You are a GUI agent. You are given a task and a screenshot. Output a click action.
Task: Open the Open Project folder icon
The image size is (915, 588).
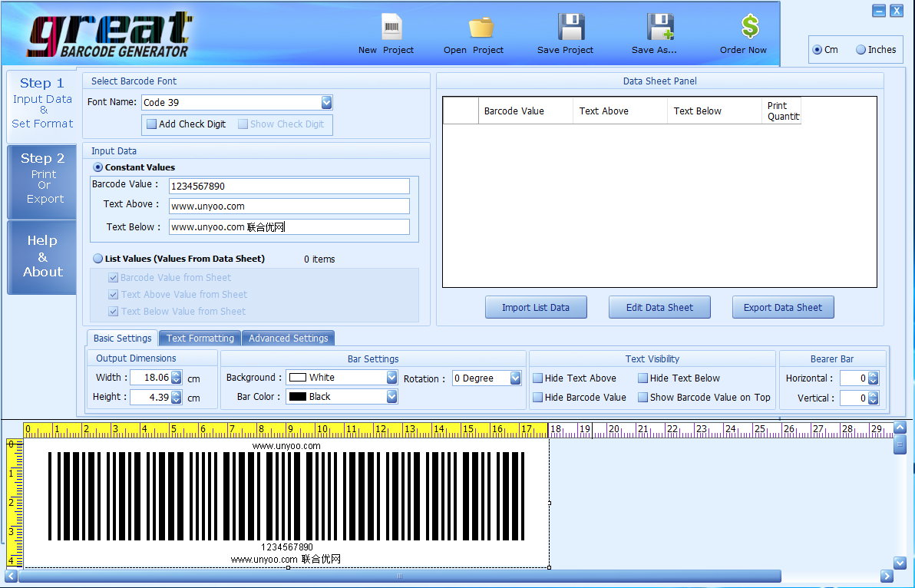coord(481,28)
